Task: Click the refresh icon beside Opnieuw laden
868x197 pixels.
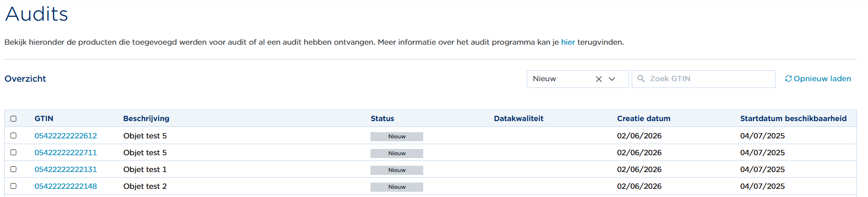Action: coord(788,78)
